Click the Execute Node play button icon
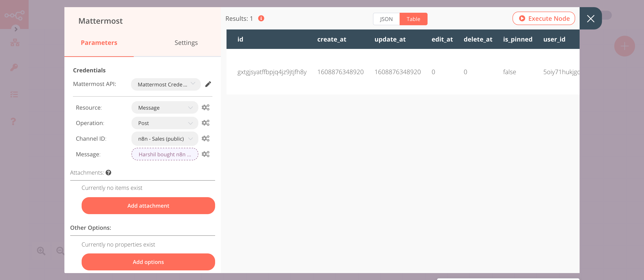 tap(522, 18)
